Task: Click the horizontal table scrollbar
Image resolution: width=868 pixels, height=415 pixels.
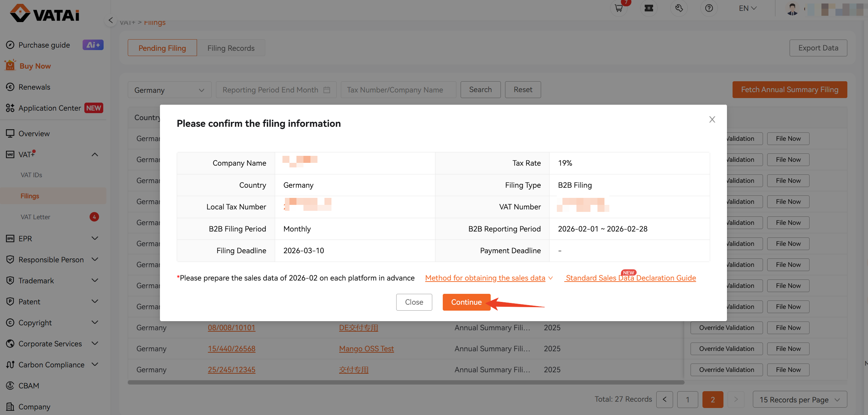Action: tap(406, 382)
